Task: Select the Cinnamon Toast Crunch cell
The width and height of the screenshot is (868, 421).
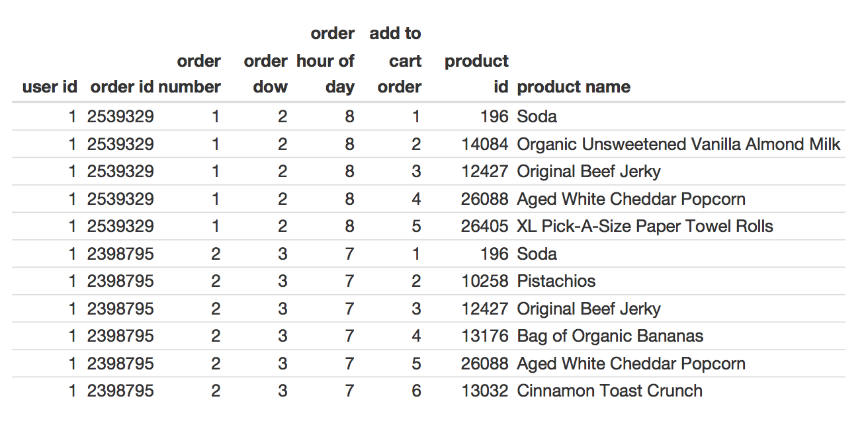Action: (x=610, y=391)
